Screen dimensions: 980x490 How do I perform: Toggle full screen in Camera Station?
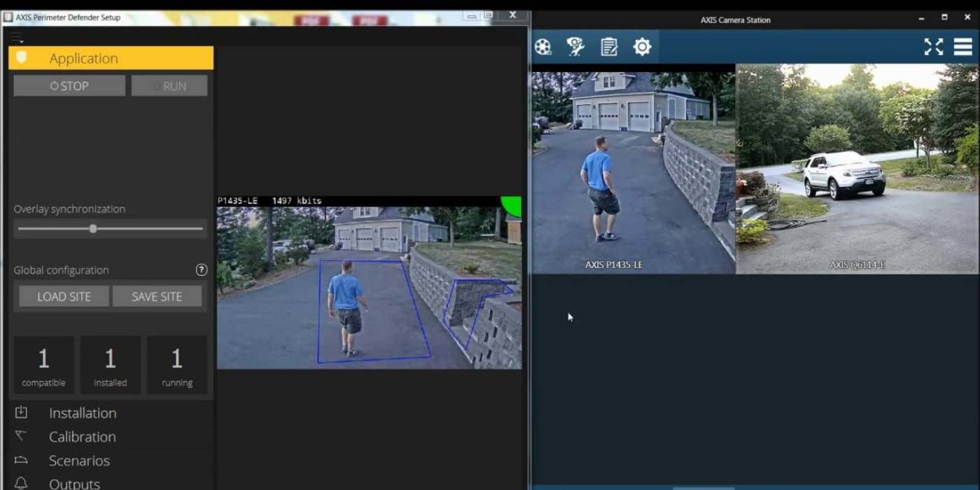pos(933,47)
